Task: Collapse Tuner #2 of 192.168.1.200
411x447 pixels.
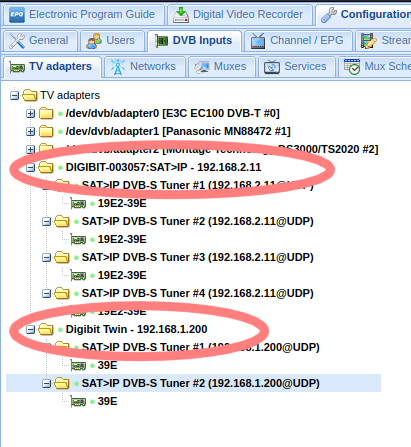Action: coord(46,384)
